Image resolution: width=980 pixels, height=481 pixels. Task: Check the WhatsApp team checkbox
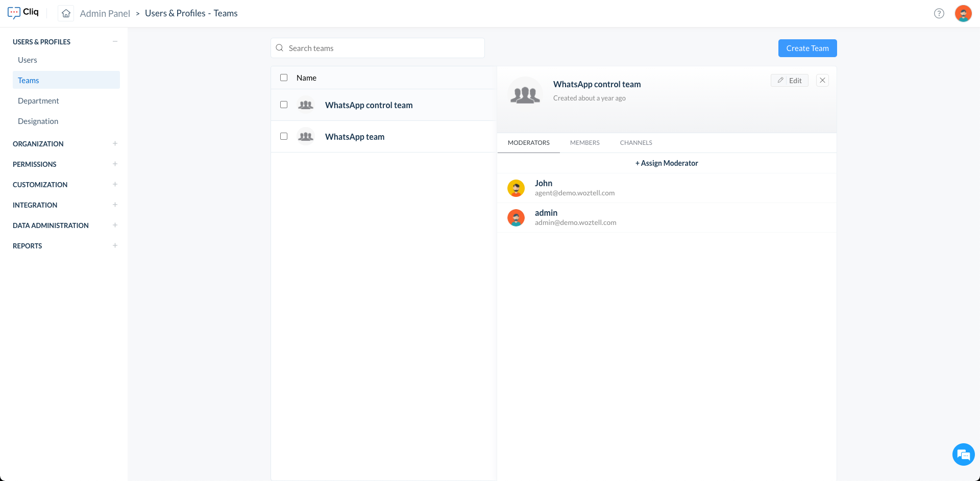point(284,136)
